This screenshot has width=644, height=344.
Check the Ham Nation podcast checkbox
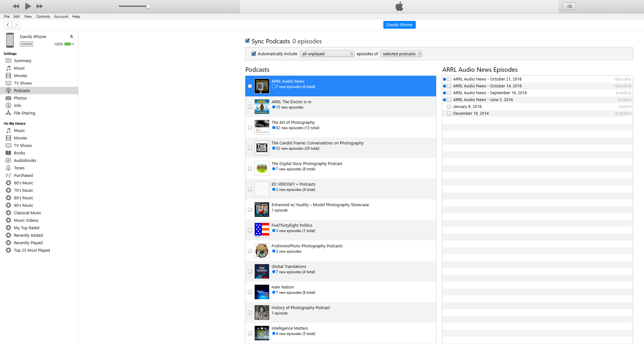coord(250,292)
